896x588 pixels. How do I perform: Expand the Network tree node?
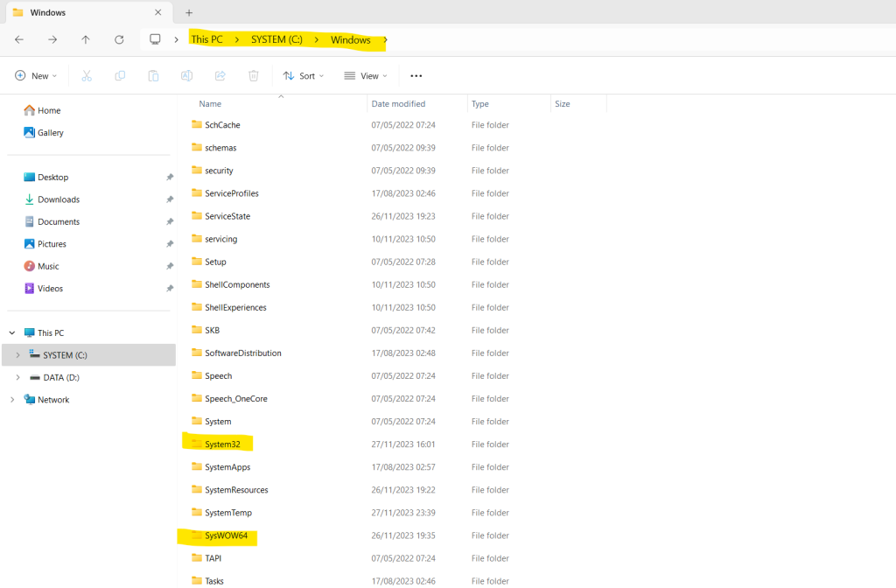(12, 399)
